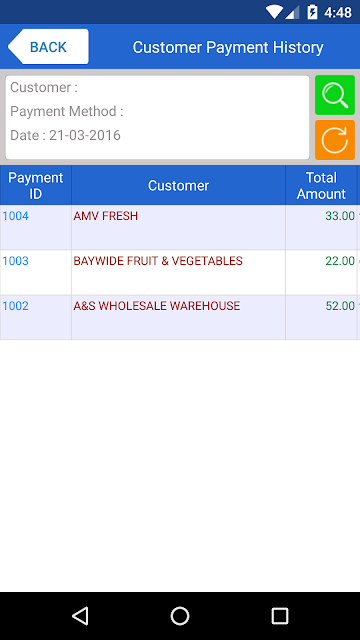Screen dimensions: 360x640
Task: Tap the Wi-Fi status bar icon
Action: click(273, 12)
